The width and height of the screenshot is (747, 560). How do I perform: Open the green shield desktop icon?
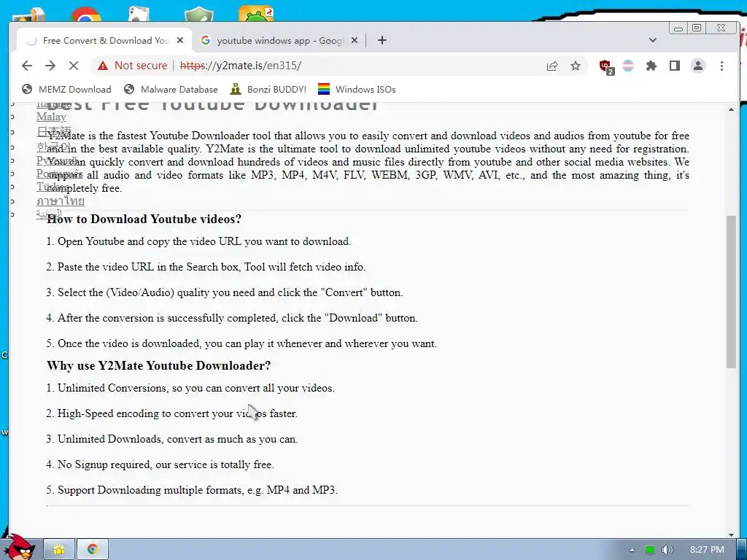(x=199, y=15)
